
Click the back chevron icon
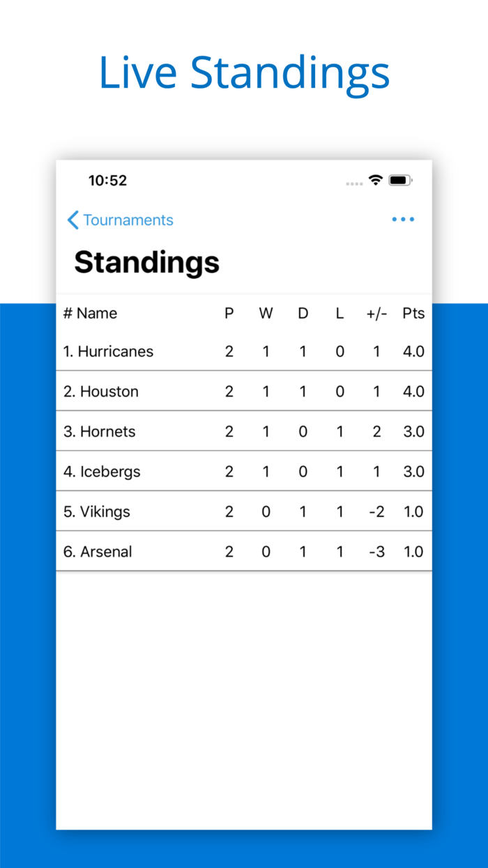coord(72,220)
